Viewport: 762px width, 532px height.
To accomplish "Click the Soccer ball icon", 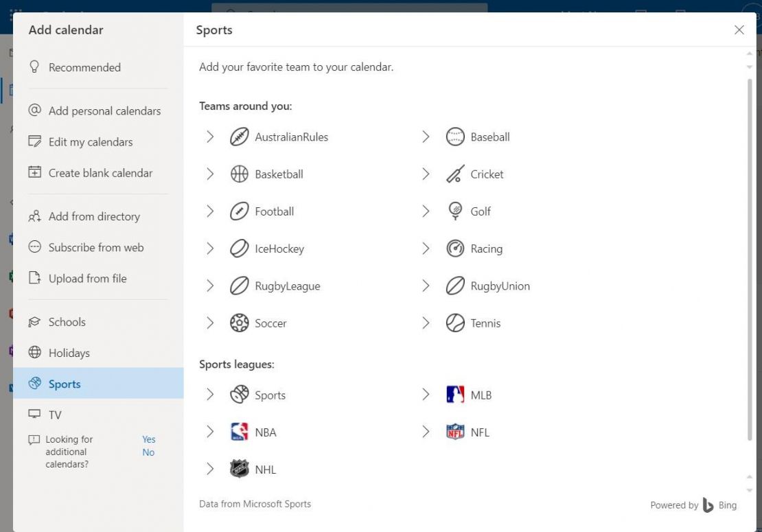I will (240, 323).
